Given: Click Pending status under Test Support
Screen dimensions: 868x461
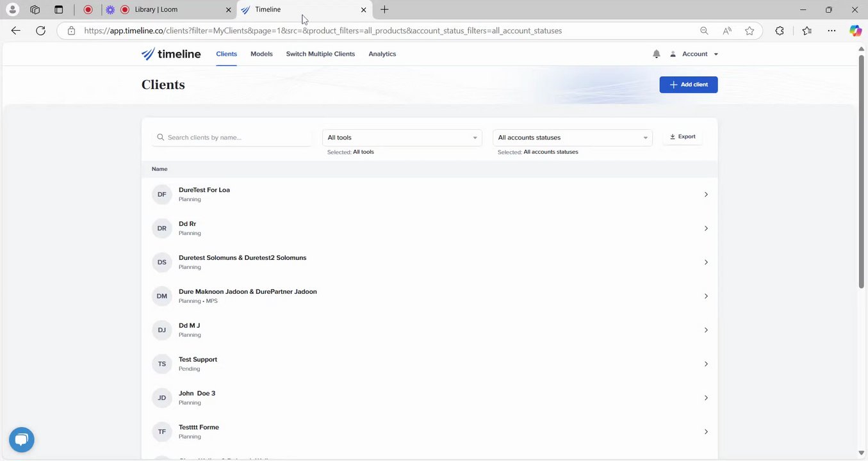Looking at the screenshot, I should pos(189,369).
